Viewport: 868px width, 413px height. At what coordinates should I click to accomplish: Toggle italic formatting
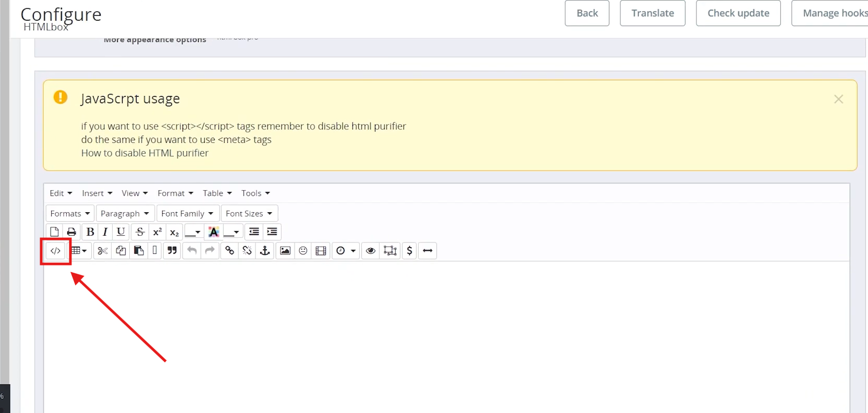coord(105,232)
